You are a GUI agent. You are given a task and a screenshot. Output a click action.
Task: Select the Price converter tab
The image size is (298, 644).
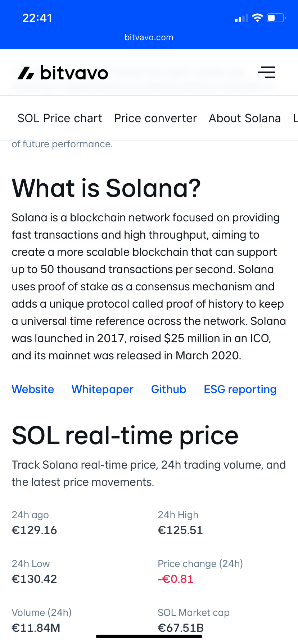pyautogui.click(x=155, y=118)
